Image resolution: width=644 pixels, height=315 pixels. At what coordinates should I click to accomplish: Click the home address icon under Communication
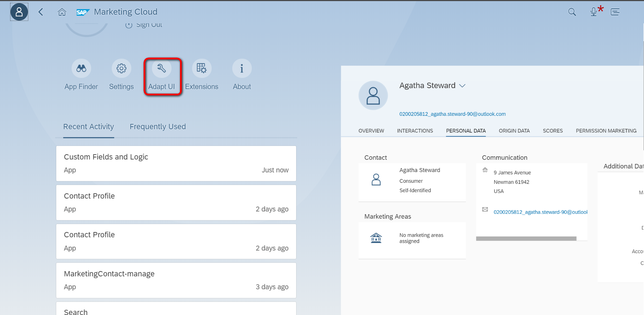click(x=485, y=170)
